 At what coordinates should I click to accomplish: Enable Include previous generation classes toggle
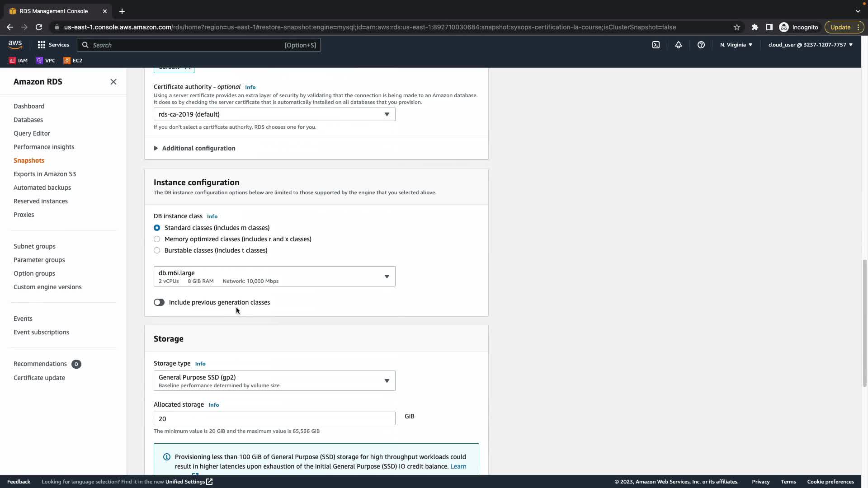159,302
